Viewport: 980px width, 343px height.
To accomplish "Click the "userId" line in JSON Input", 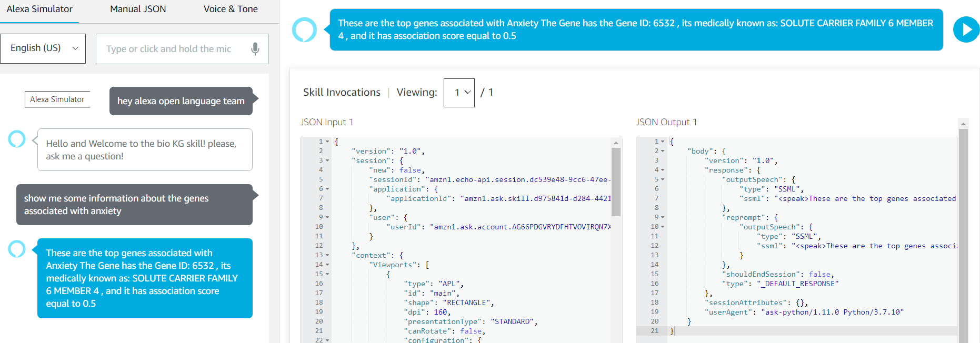I will (x=499, y=227).
